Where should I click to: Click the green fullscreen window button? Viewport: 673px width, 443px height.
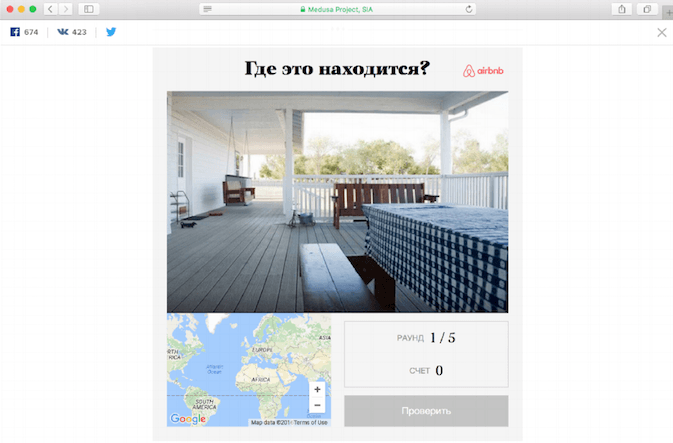coord(33,9)
